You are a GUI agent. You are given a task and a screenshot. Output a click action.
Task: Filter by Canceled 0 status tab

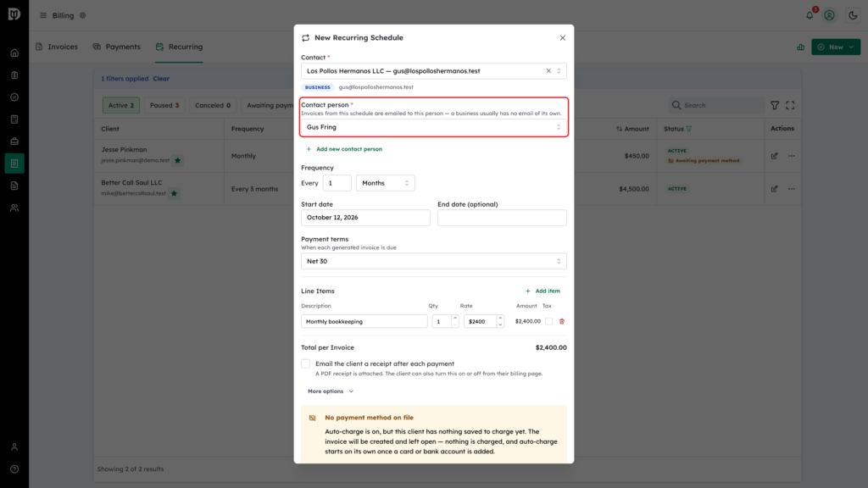pyautogui.click(x=213, y=105)
